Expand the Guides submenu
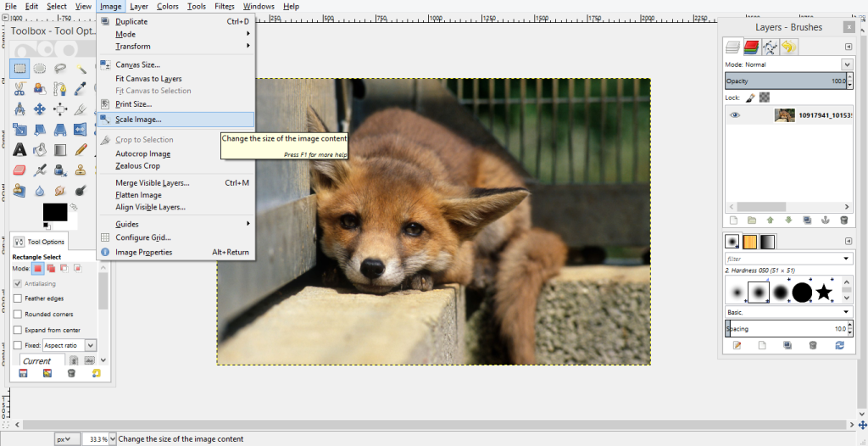This screenshot has width=868, height=446. point(176,225)
